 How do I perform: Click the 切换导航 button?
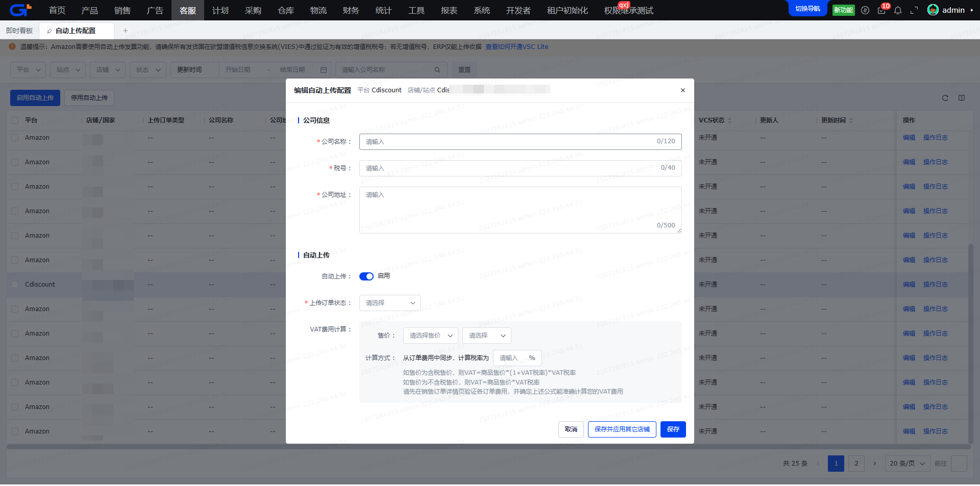click(x=808, y=9)
